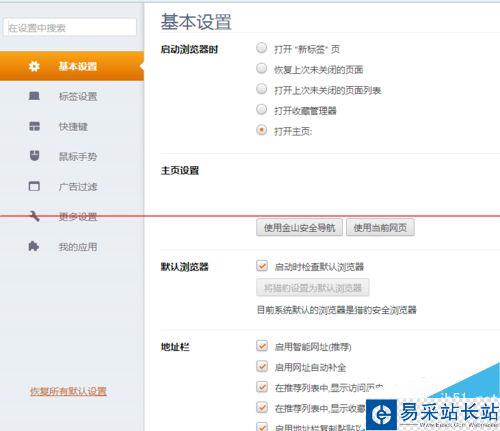Select 恢复上次未关闭的页面 radio option

point(262,68)
